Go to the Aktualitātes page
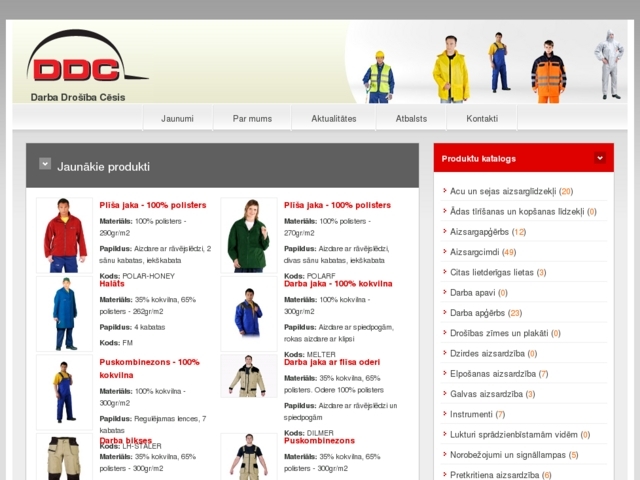This screenshot has height=480, width=640. coord(333,118)
